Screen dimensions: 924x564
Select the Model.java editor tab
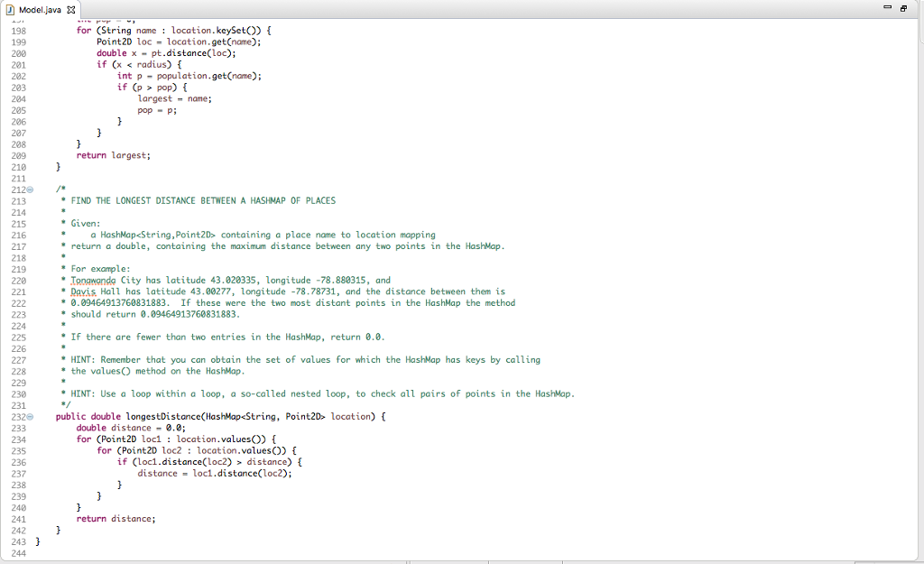40,9
